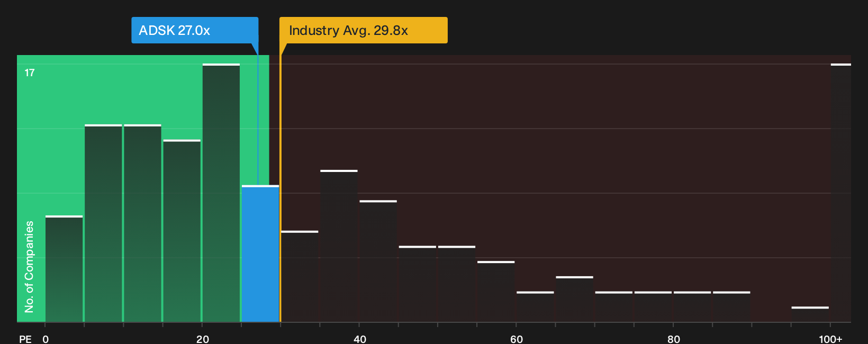Select the green bar at PE 15-20

pyautogui.click(x=182, y=231)
